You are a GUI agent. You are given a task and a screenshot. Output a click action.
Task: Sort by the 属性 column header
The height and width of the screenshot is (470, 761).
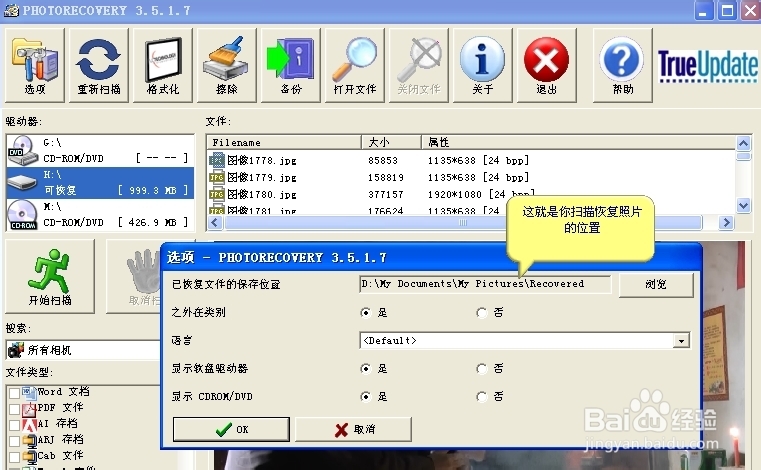(x=579, y=142)
